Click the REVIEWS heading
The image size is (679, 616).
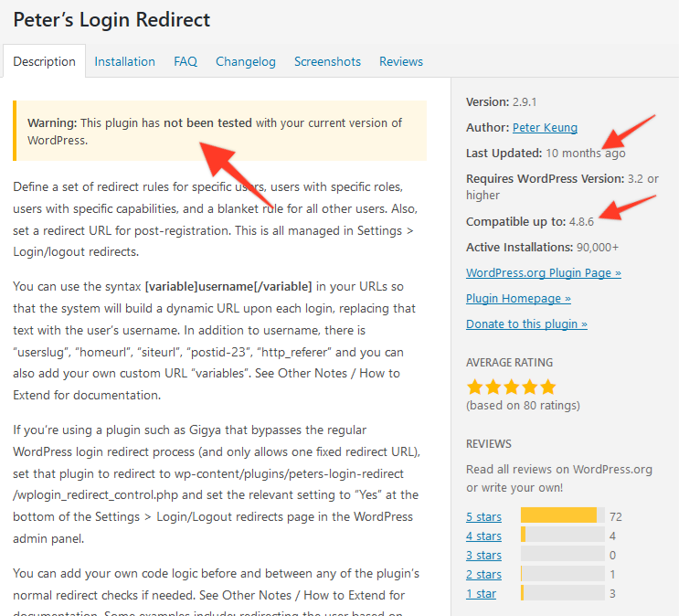pyautogui.click(x=489, y=443)
